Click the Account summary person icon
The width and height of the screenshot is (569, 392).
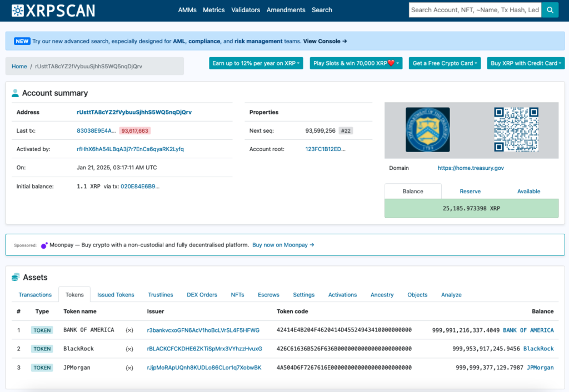coord(15,93)
